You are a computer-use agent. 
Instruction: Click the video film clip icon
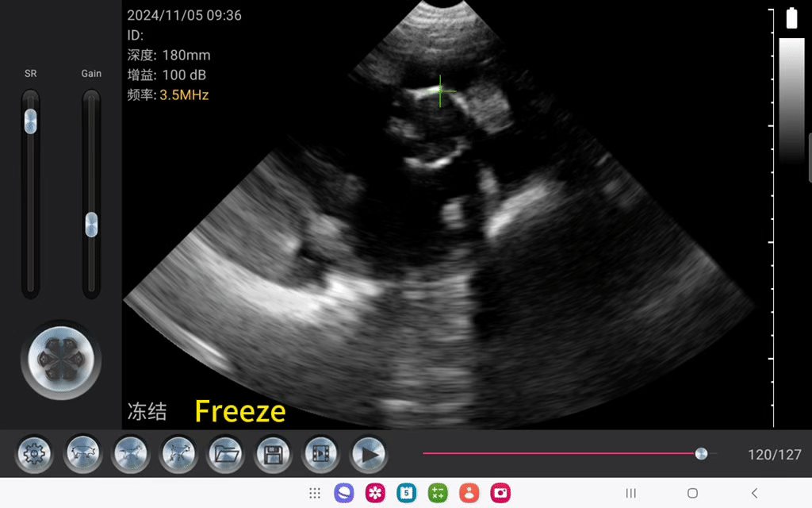click(321, 455)
